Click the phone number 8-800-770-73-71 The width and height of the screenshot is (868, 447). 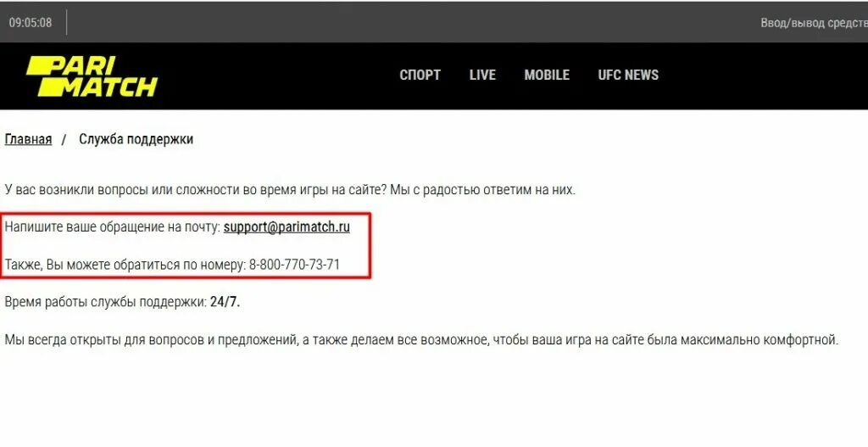coord(294,264)
